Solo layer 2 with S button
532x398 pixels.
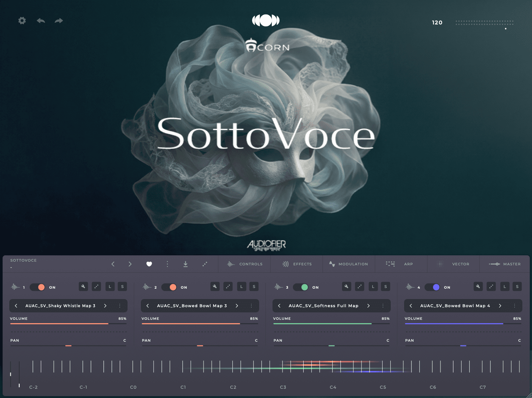coord(254,286)
